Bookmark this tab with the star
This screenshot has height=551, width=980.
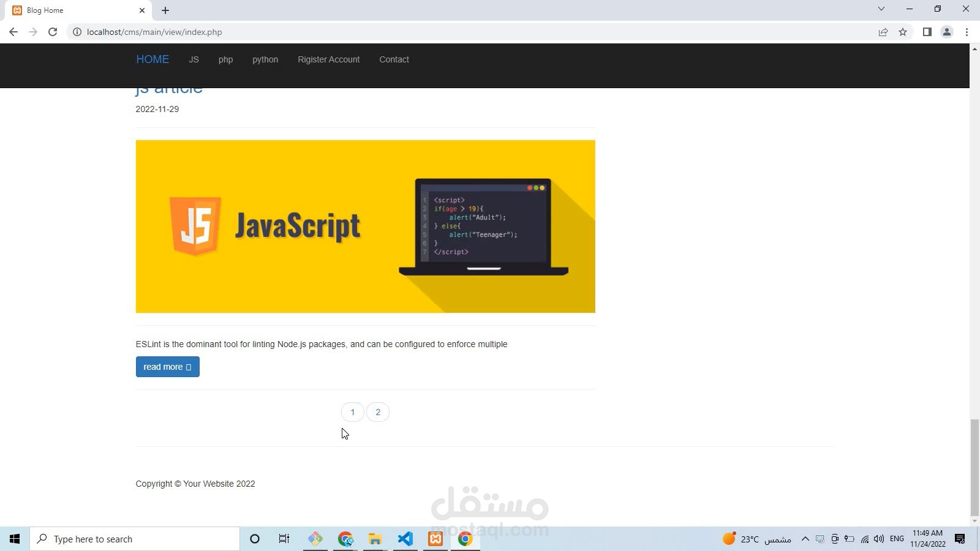903,32
